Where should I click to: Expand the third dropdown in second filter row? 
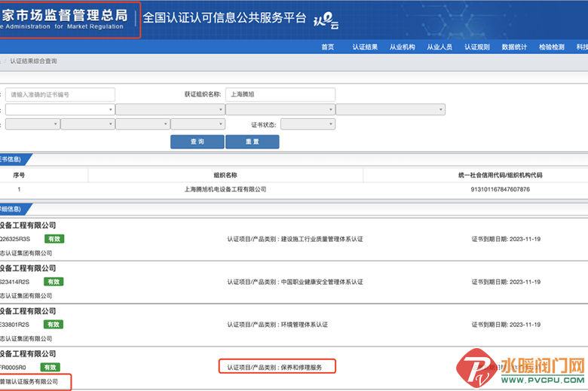280,109
